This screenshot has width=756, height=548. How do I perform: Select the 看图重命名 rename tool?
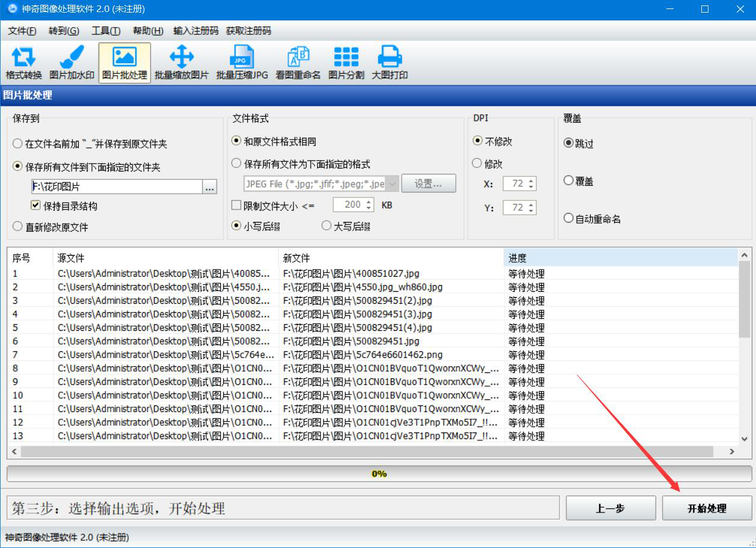click(298, 63)
